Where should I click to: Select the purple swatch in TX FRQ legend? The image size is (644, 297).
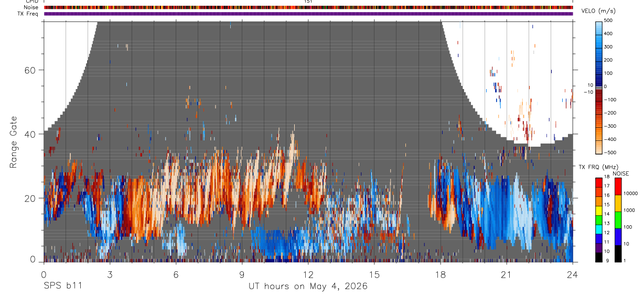pos(598,247)
